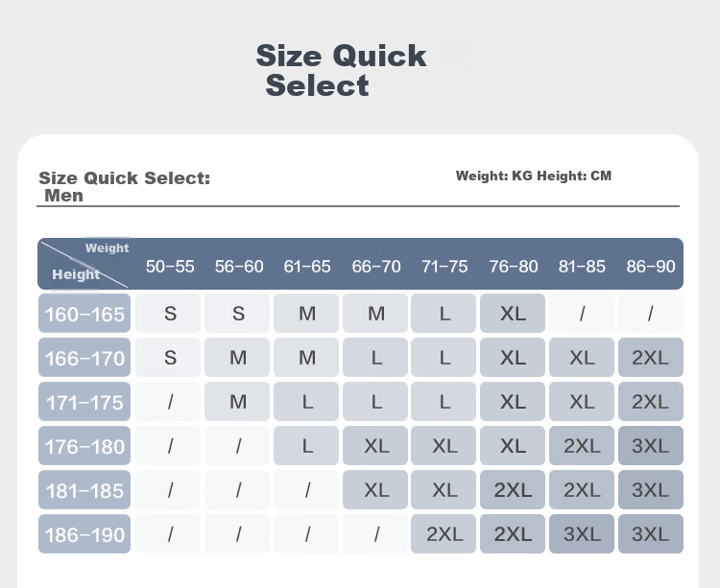The image size is (720, 588).
Task: Select 3XL cell for 186–190 height, 81–85 weight
Action: point(582,534)
